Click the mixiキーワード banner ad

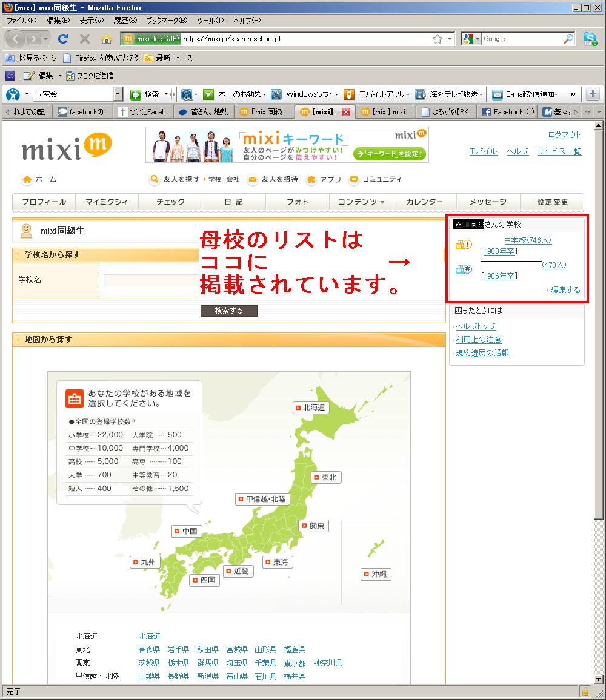(287, 145)
